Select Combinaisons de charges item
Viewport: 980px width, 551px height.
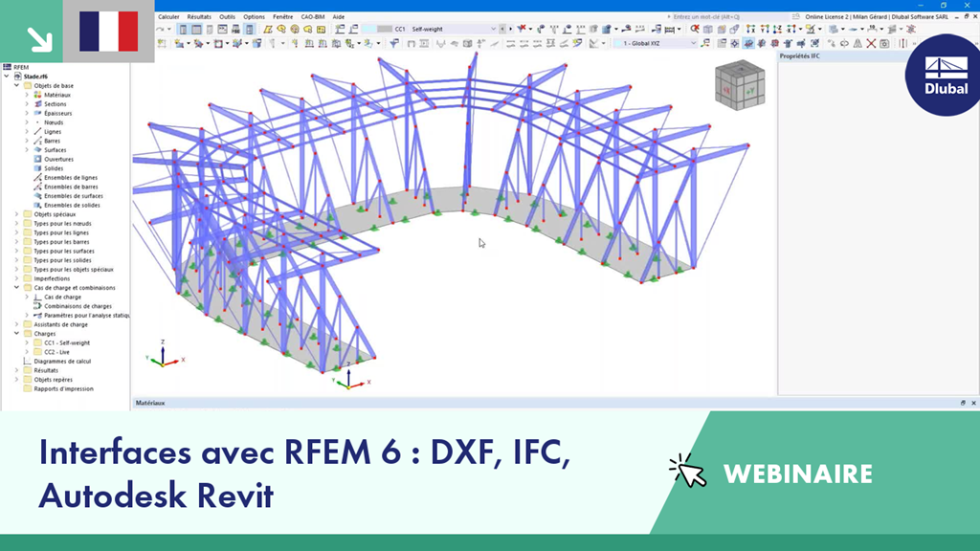pyautogui.click(x=78, y=306)
